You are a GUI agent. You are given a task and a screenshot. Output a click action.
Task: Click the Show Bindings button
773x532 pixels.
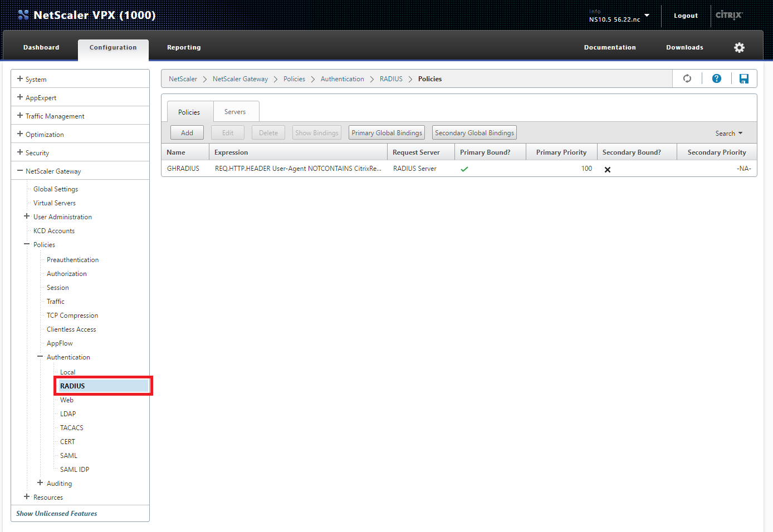317,132
